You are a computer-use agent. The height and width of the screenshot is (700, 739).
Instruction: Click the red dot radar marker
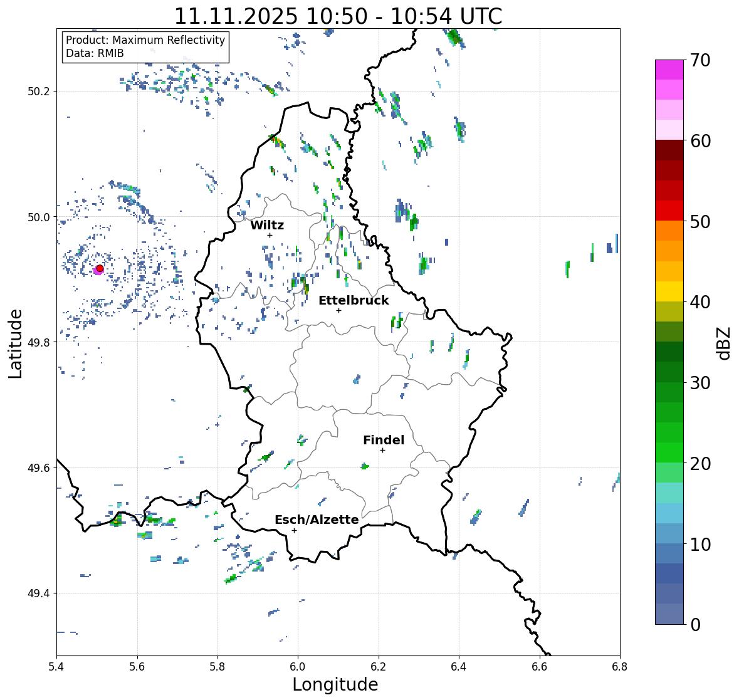(x=100, y=268)
